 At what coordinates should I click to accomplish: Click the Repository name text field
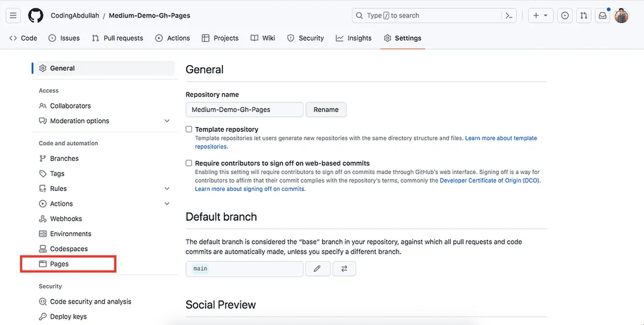244,110
